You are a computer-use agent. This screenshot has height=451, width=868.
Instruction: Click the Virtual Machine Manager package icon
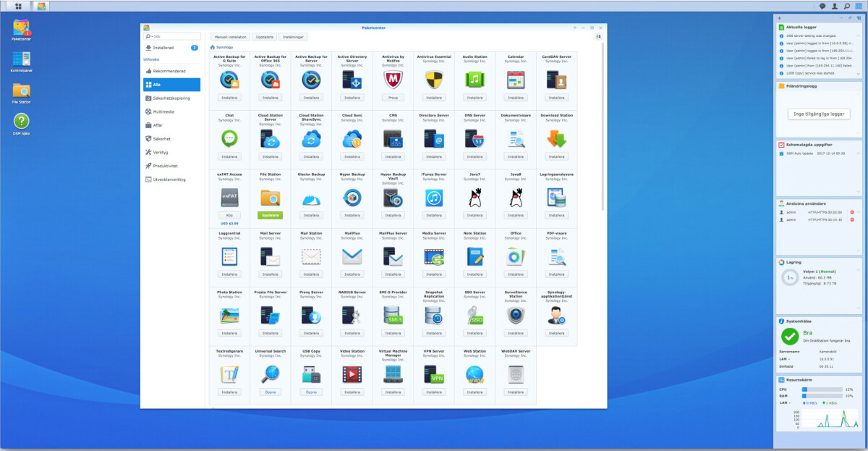(393, 374)
